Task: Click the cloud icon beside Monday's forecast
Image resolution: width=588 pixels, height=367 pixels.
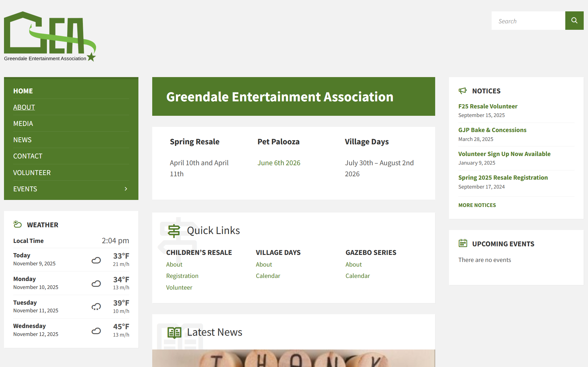Action: [96, 283]
